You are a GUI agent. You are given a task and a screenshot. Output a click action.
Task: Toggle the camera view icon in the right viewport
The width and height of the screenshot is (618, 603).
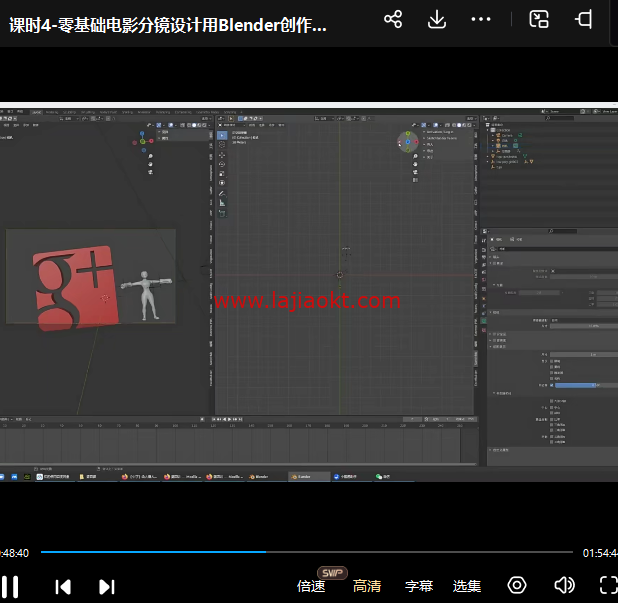click(415, 172)
